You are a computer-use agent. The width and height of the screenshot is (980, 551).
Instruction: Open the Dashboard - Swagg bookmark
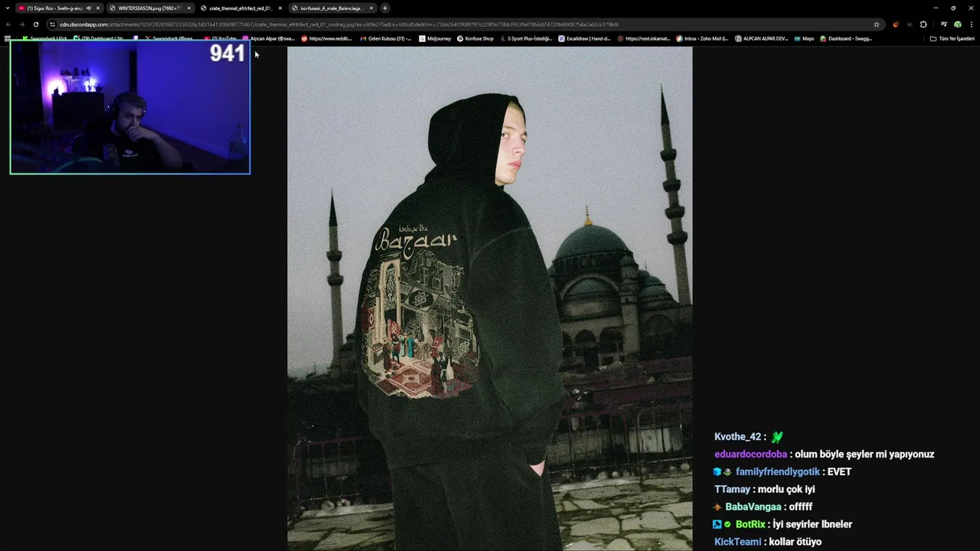point(846,38)
